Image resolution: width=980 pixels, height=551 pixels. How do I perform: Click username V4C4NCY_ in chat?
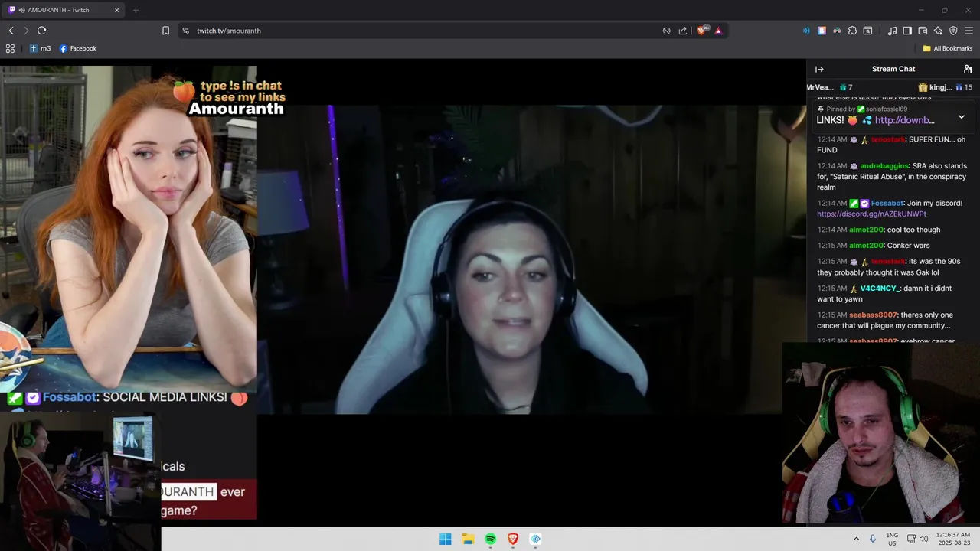(x=880, y=289)
